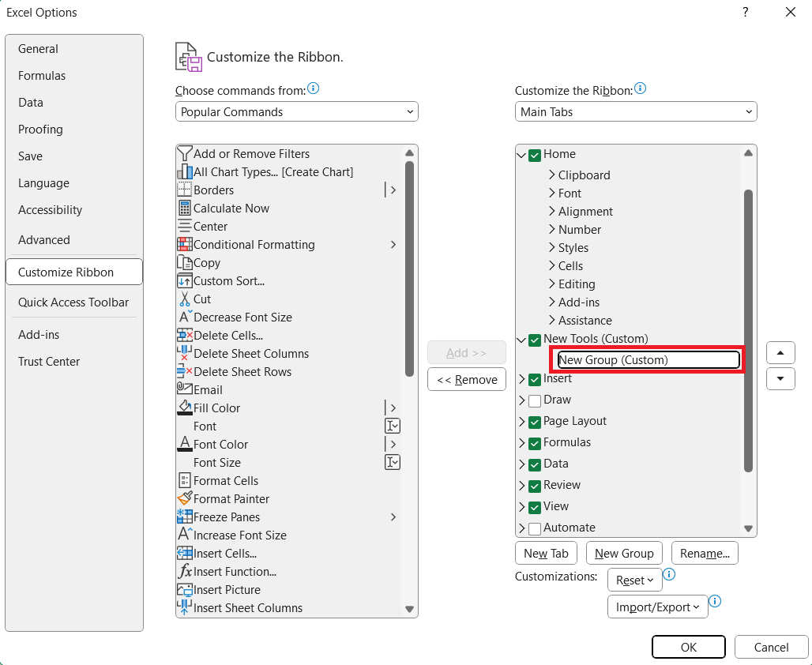Click the All Chart Types chart icon
Screen dimensions: 812x665
184,172
